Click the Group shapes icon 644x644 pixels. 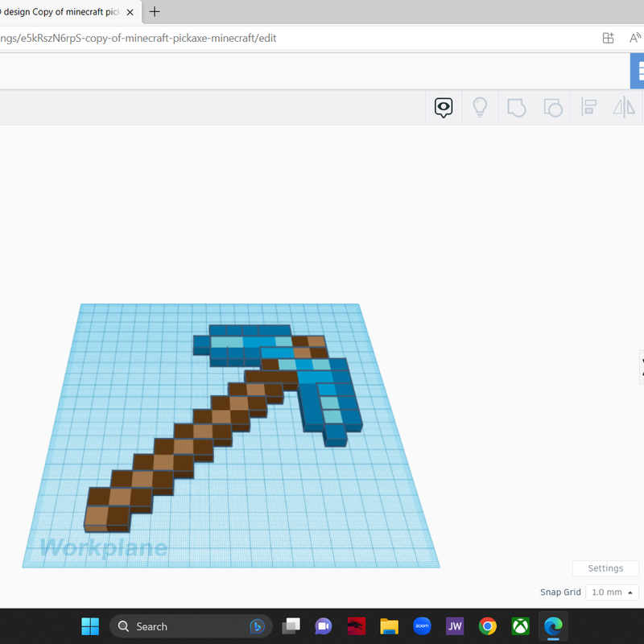[516, 107]
